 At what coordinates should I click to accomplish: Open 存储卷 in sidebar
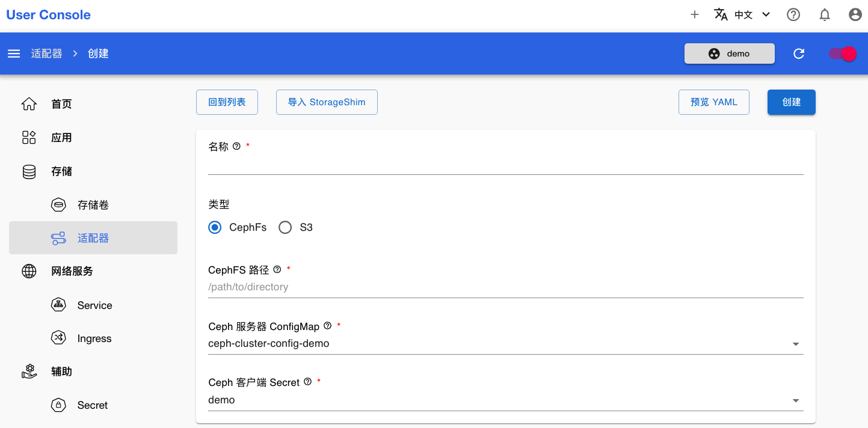coord(93,205)
